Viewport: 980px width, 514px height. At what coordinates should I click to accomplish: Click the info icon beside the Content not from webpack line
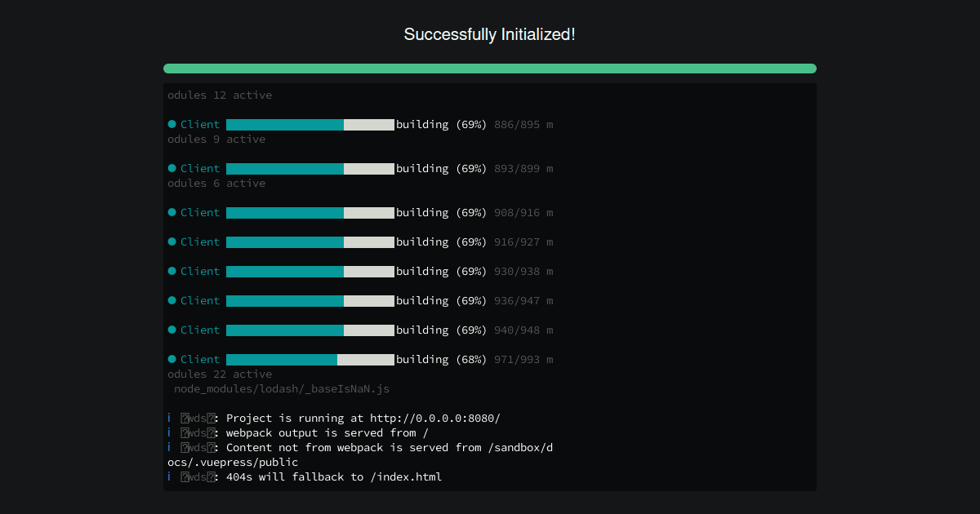pos(169,447)
